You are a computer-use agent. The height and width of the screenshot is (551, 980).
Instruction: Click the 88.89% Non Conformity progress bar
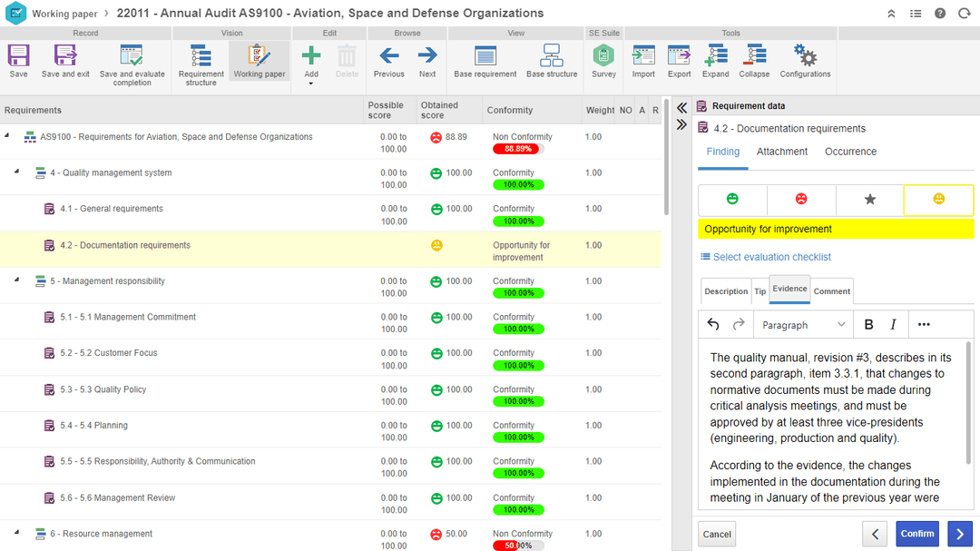tap(518, 149)
